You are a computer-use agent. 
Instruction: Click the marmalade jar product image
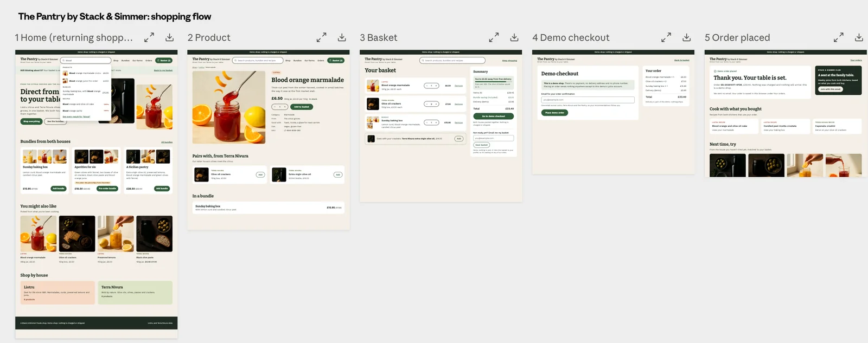[229, 107]
